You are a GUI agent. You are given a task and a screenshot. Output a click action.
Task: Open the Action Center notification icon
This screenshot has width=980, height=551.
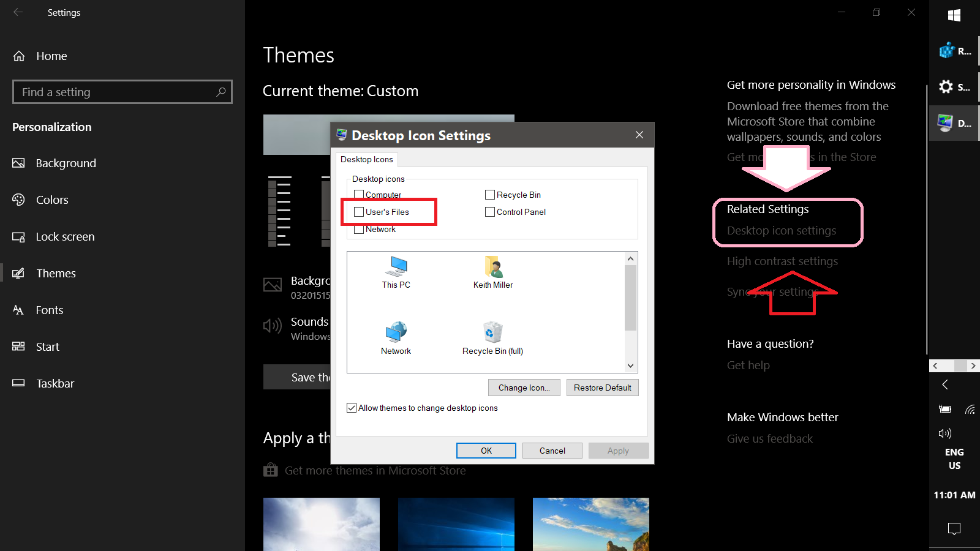tap(954, 528)
